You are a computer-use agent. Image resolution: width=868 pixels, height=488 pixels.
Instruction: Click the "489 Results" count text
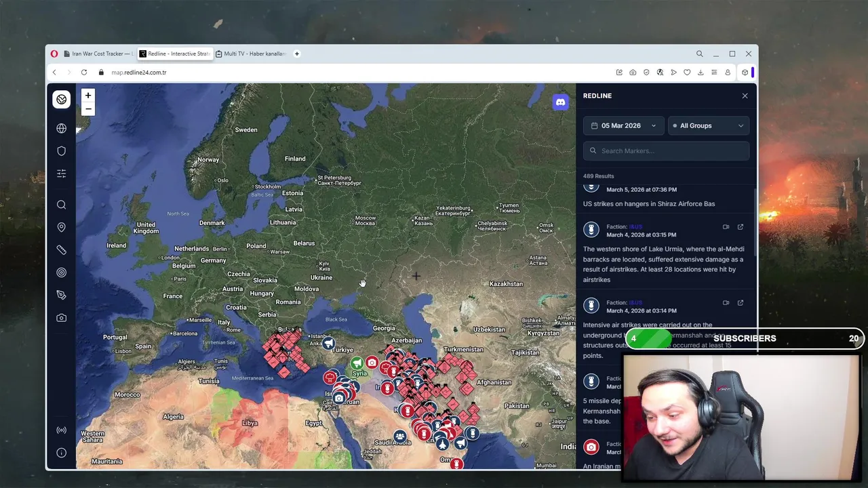click(598, 176)
